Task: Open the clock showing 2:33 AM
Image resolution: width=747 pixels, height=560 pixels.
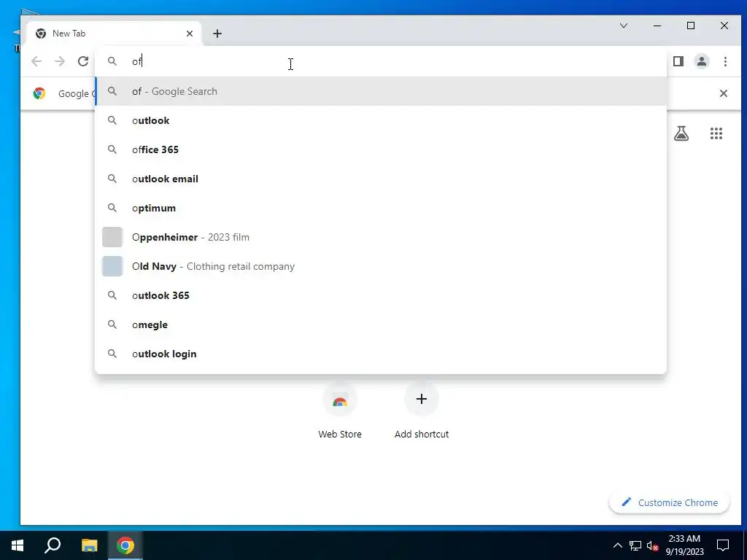Action: click(x=684, y=545)
